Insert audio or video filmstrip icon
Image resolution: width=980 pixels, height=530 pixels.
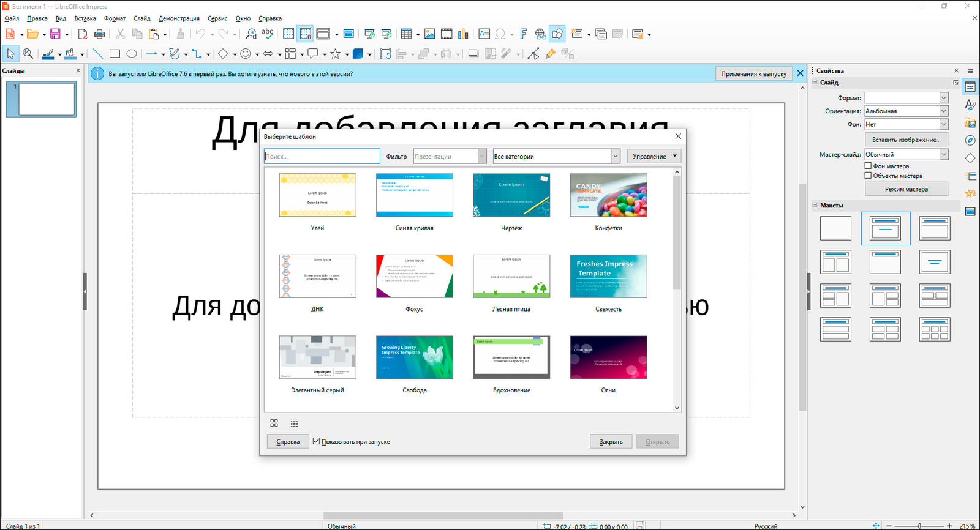click(447, 34)
